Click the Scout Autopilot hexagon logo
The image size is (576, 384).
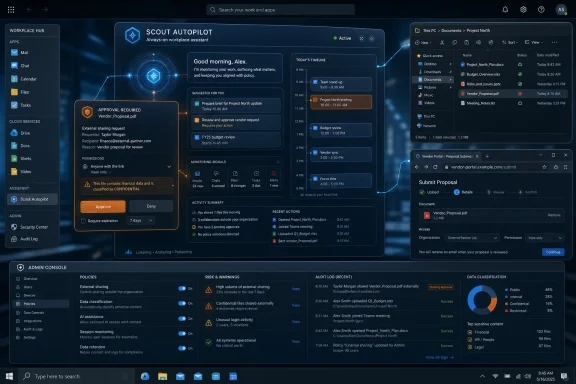(132, 35)
